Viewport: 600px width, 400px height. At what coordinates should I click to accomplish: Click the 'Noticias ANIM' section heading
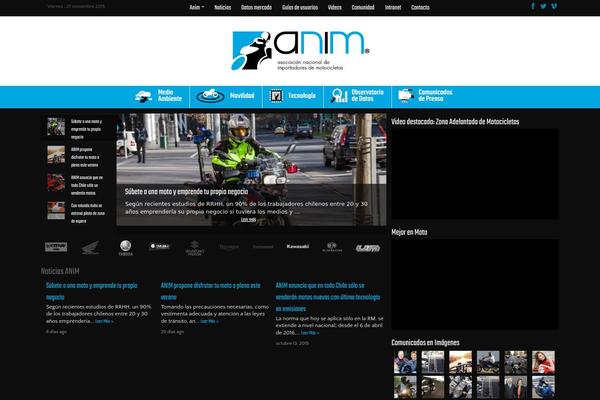click(60, 271)
